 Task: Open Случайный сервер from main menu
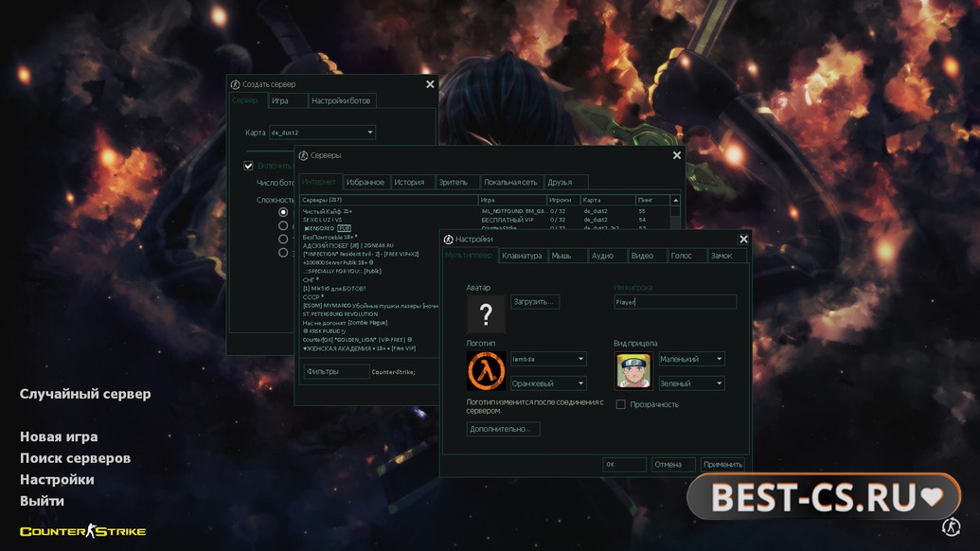tap(85, 394)
